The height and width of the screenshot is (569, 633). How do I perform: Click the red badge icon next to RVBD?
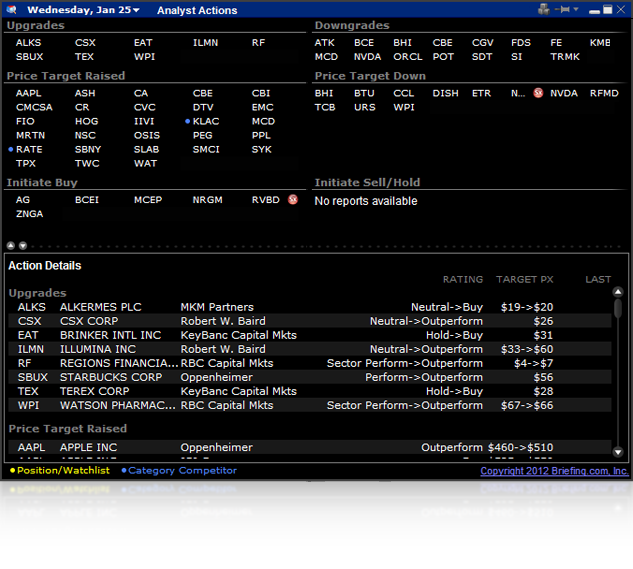pos(293,199)
